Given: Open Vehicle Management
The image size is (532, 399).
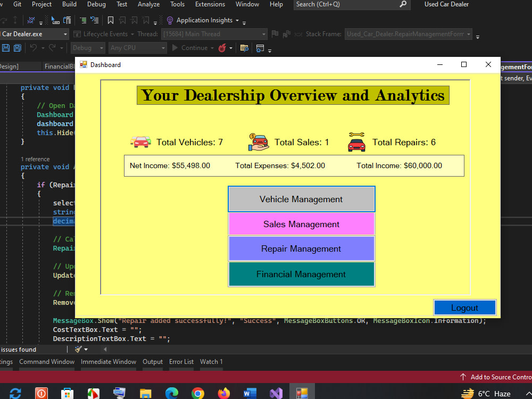Looking at the screenshot, I should click(301, 199).
